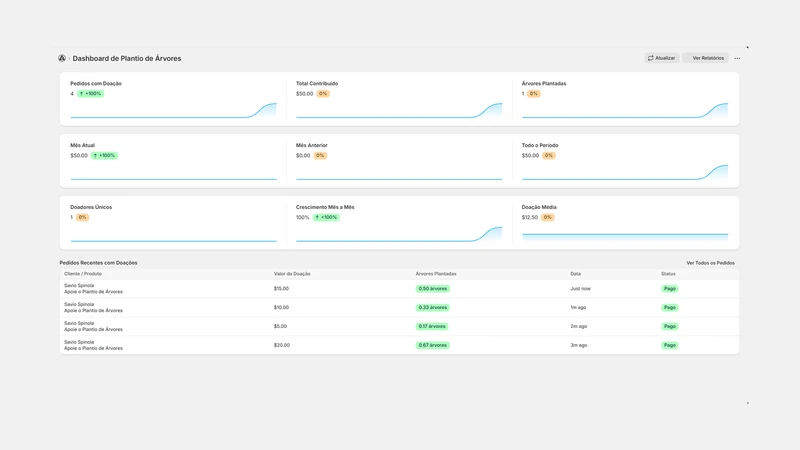Image resolution: width=800 pixels, height=450 pixels.
Task: Click the Status column header
Action: (668, 274)
